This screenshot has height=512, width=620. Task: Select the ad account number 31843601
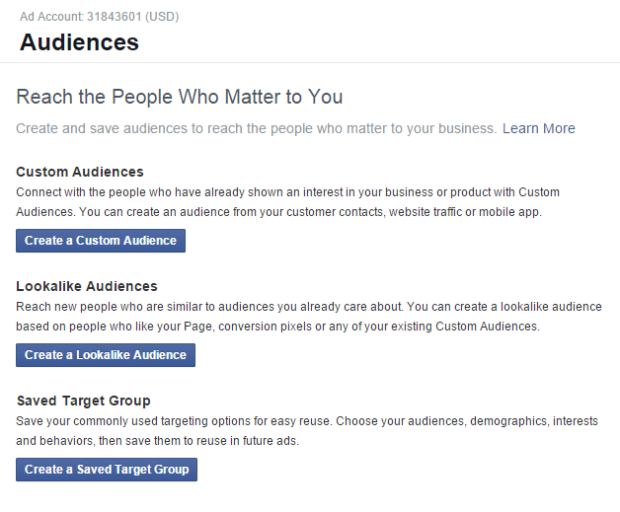click(x=115, y=17)
